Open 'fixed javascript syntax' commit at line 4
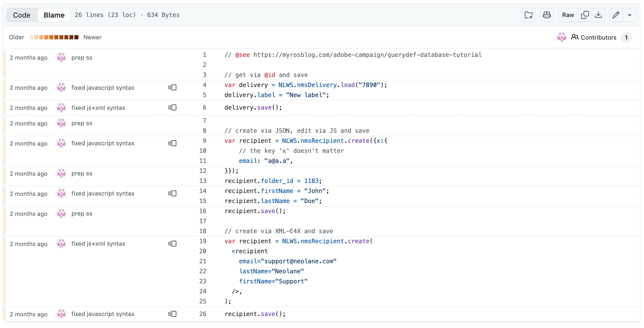This screenshot has height=328, width=644. pyautogui.click(x=103, y=88)
